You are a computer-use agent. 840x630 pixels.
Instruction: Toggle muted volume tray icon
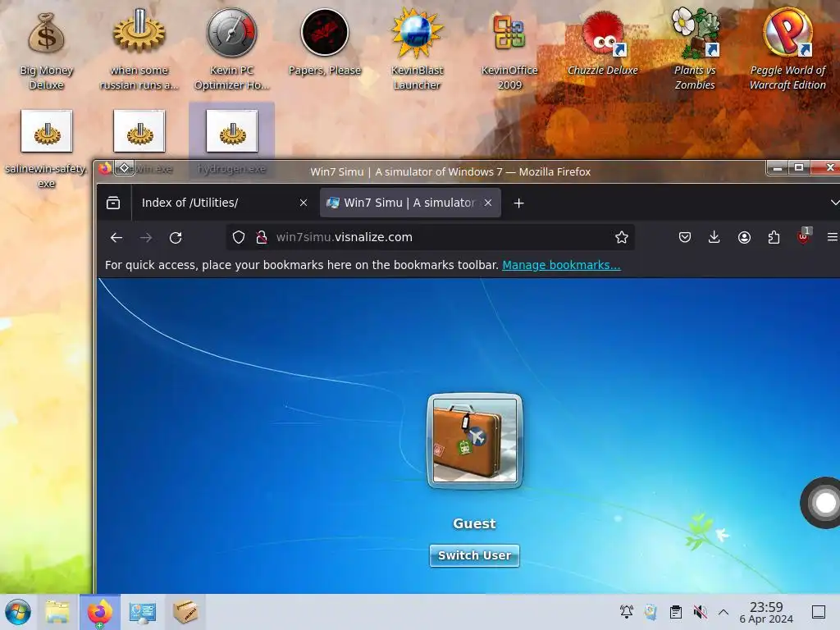coord(700,611)
